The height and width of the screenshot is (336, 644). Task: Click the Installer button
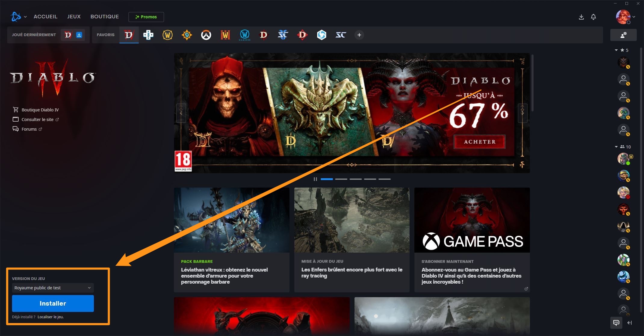(x=53, y=303)
